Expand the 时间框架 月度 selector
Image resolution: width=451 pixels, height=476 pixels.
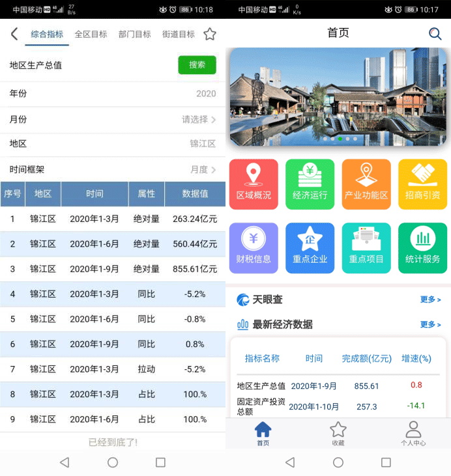pos(203,169)
